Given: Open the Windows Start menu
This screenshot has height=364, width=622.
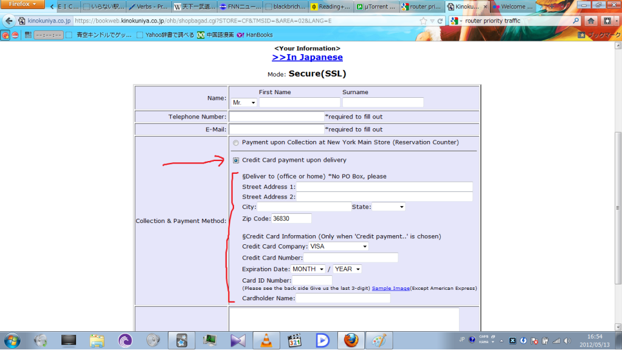Looking at the screenshot, I should 12,341.
